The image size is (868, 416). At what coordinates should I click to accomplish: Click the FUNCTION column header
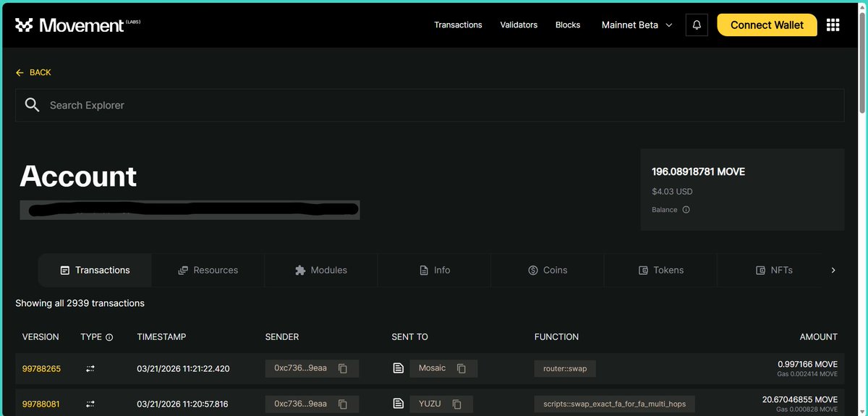point(556,337)
